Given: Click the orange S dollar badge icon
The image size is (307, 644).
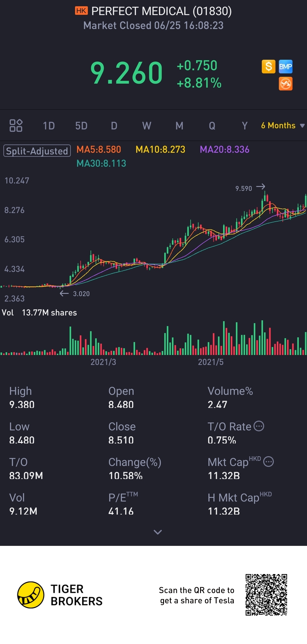Looking at the screenshot, I should pos(268,67).
